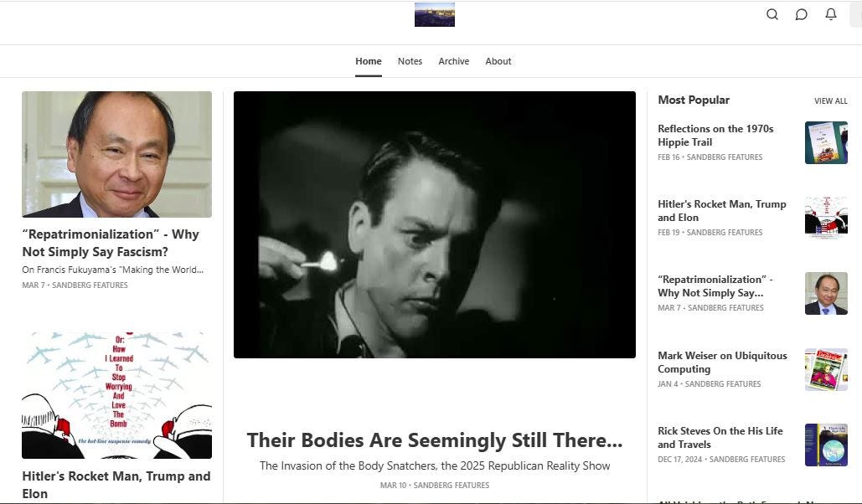Switch to the Notes tab
The image size is (862, 504).
410,61
